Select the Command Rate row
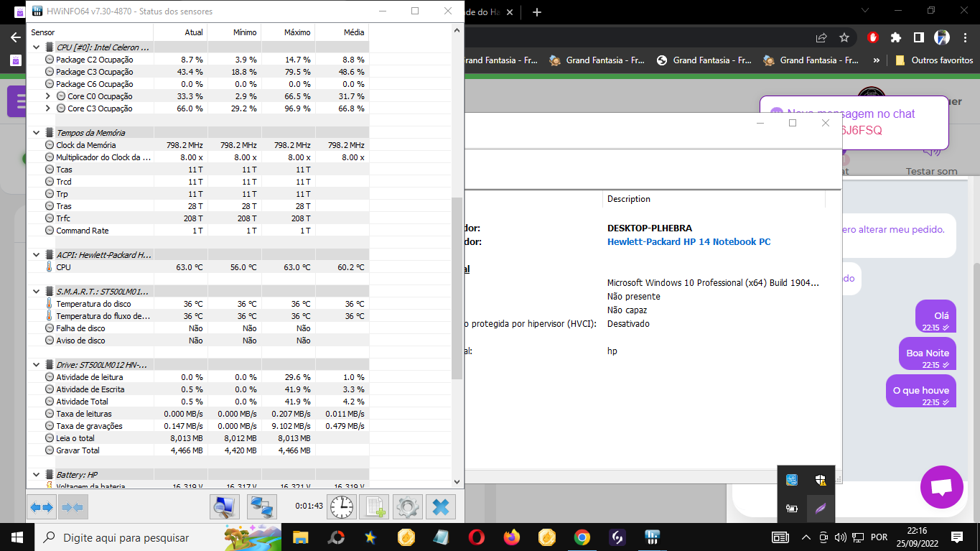 (x=197, y=231)
